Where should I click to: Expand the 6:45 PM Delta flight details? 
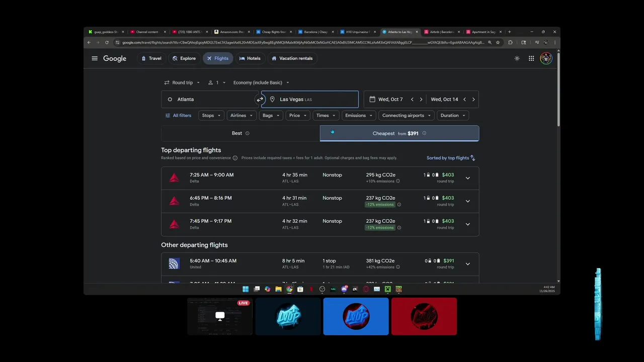(467, 201)
